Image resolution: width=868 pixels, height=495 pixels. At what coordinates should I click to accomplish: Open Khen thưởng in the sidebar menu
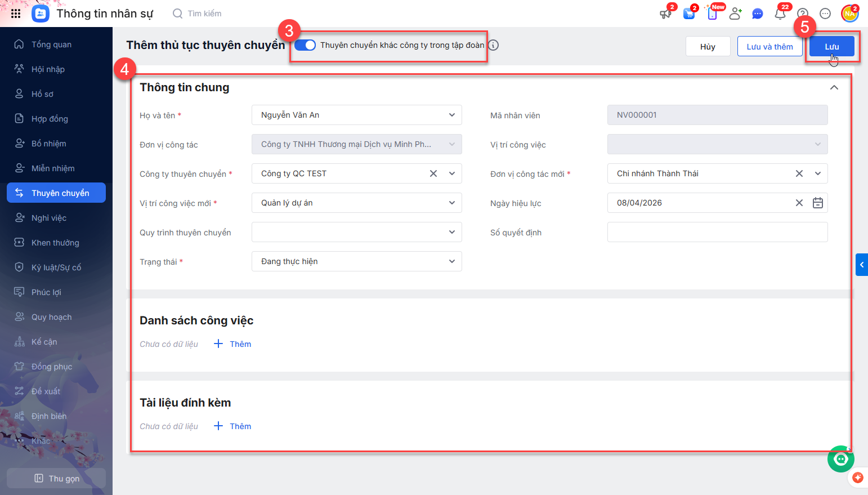click(x=55, y=243)
